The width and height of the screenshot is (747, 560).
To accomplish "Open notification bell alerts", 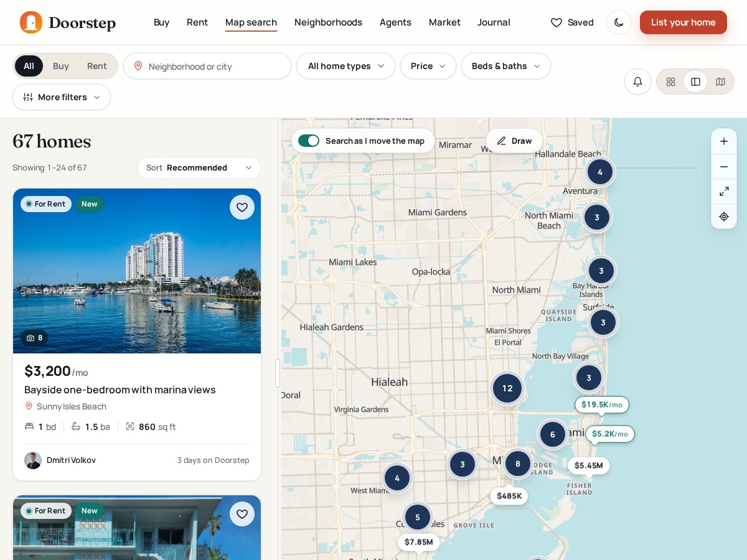I will click(x=637, y=82).
